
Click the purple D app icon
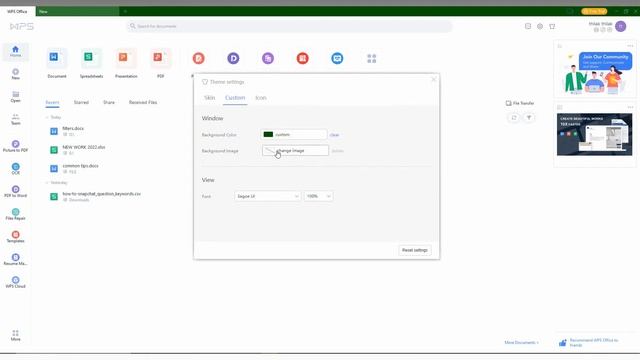click(x=233, y=58)
